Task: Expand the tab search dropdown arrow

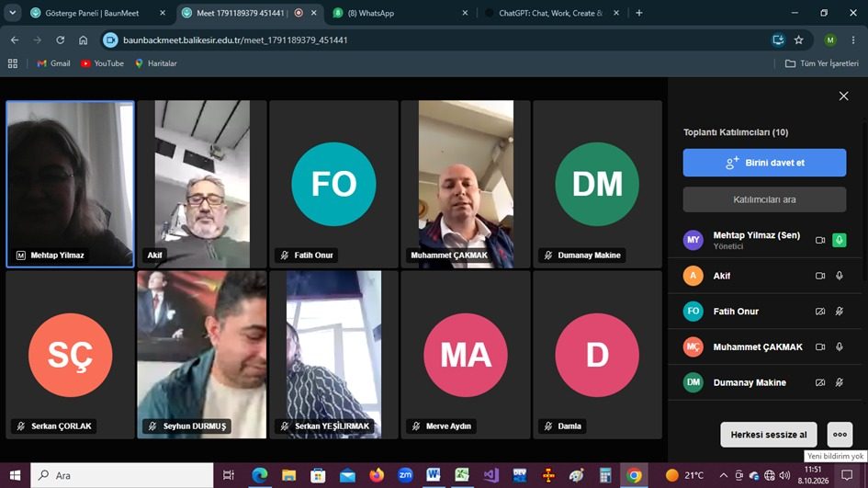Action: pos(12,13)
